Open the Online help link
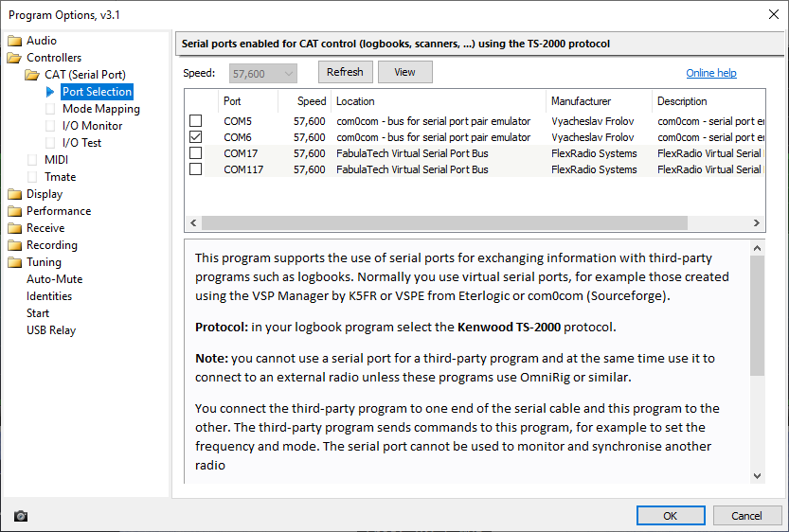The image size is (789, 532). click(710, 74)
